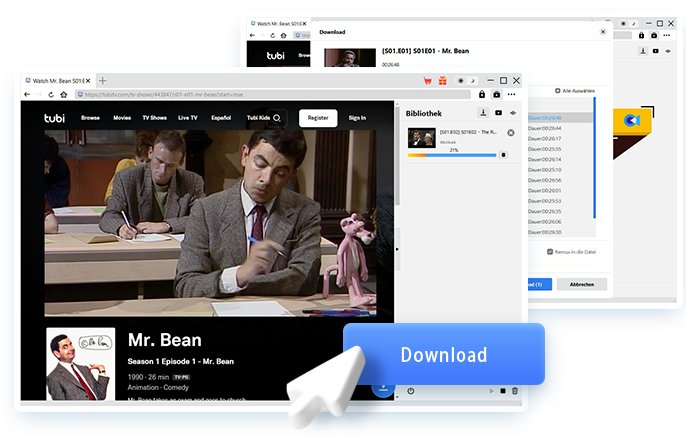Open the Bibliothek downloads icon
686x439 pixels.
tap(483, 113)
